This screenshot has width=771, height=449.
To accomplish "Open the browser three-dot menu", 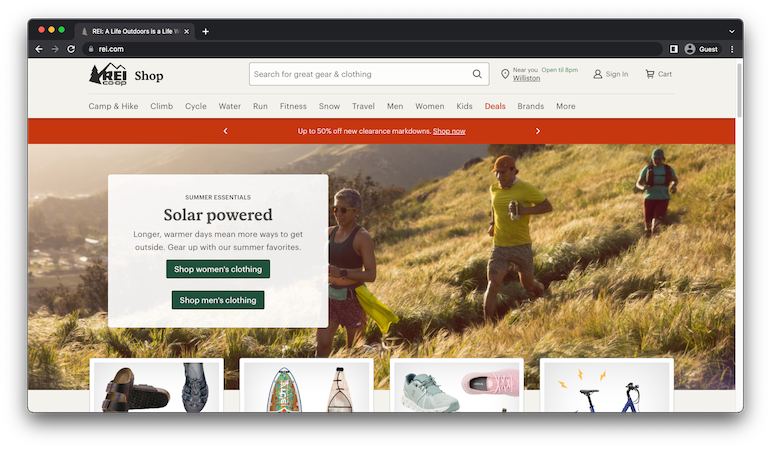I will click(732, 49).
